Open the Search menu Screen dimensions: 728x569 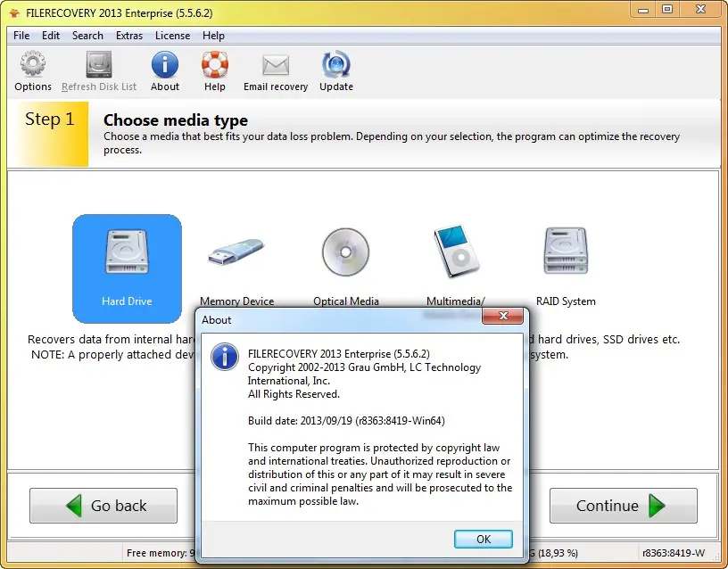point(87,36)
